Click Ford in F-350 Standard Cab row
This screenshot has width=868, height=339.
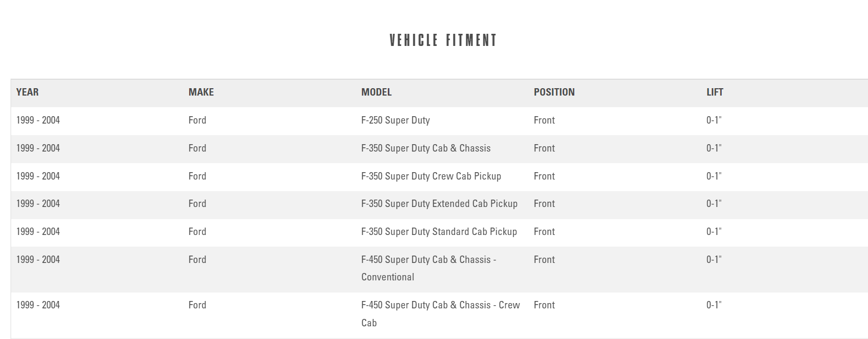197,232
